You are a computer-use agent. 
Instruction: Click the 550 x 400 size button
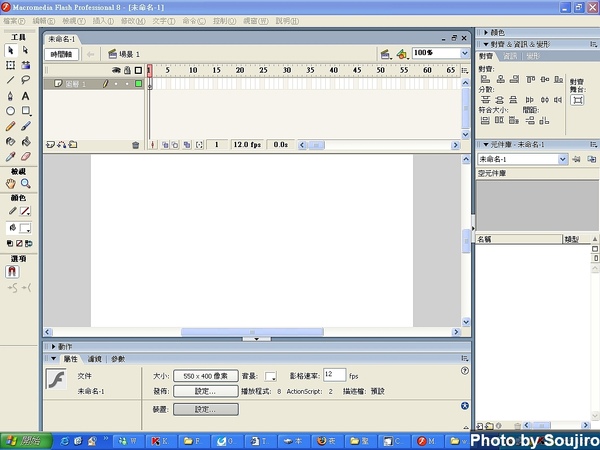tap(206, 375)
